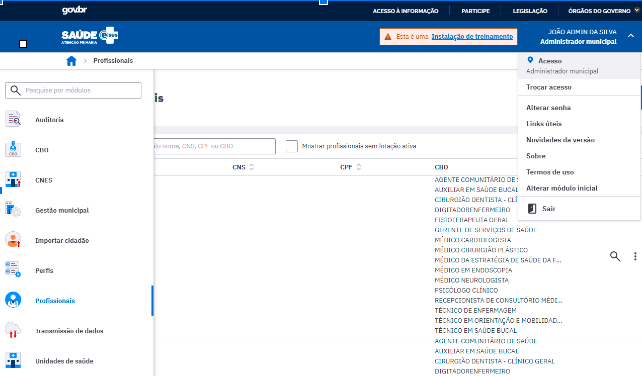This screenshot has height=376, width=642.
Task: Open the CBO module icon
Action: point(13,149)
